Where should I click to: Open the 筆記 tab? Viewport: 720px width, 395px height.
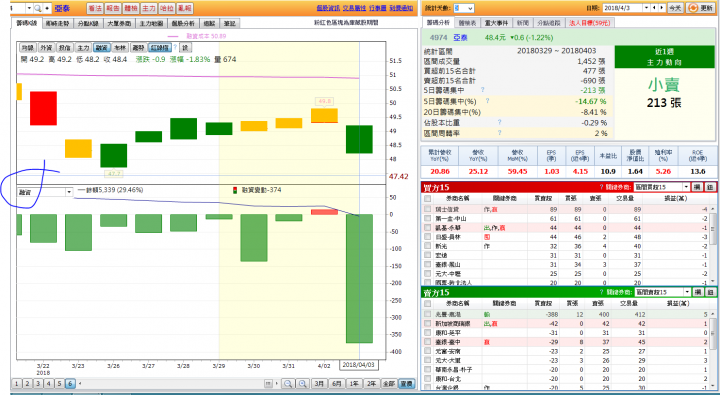coord(229,23)
